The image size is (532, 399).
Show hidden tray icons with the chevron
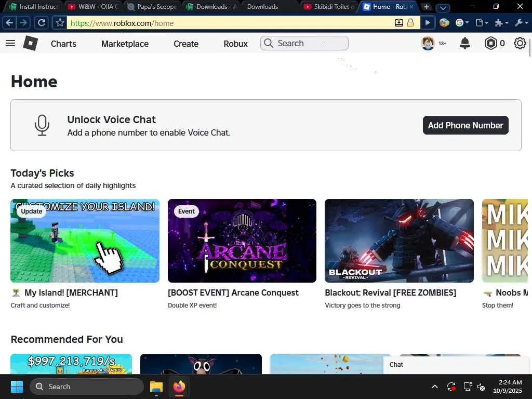(x=435, y=387)
